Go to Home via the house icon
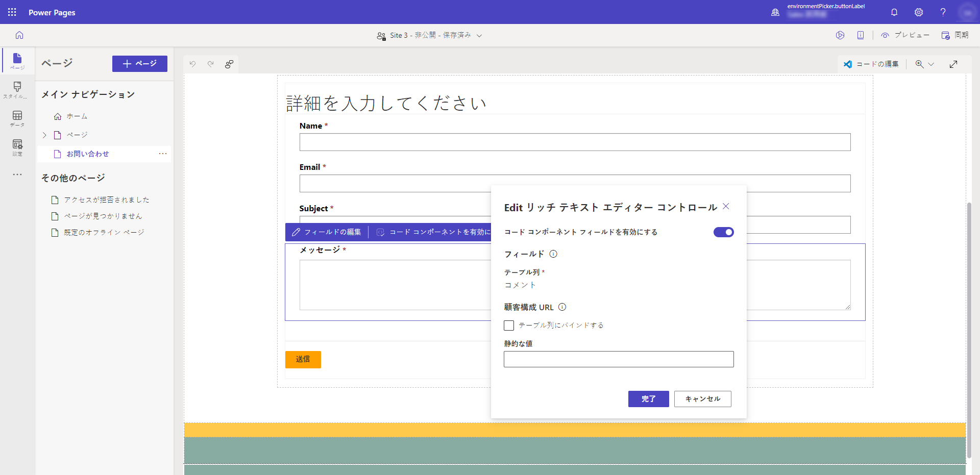Image resolution: width=980 pixels, height=475 pixels. click(19, 35)
